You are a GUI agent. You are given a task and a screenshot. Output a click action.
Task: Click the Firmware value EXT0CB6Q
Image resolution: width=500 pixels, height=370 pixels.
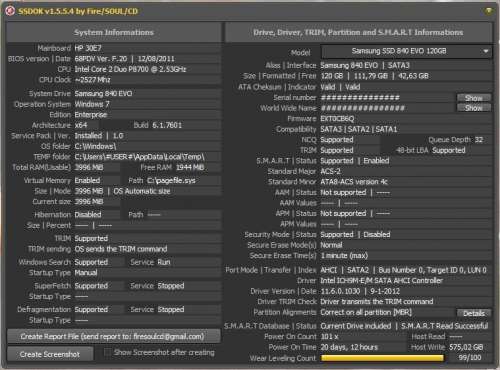pos(337,119)
